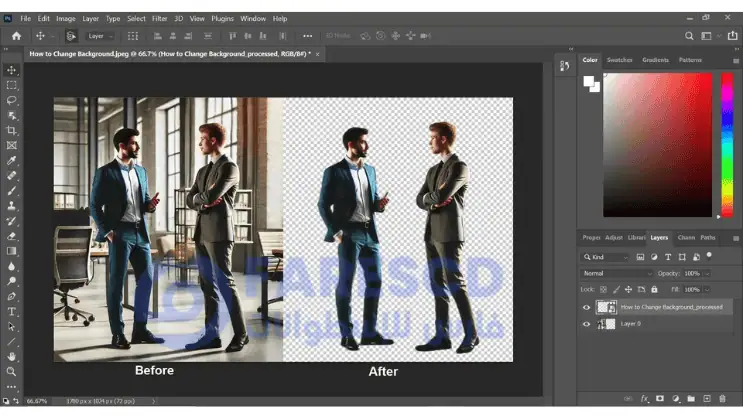Hide Layer 0 with its eye icon

click(x=586, y=324)
